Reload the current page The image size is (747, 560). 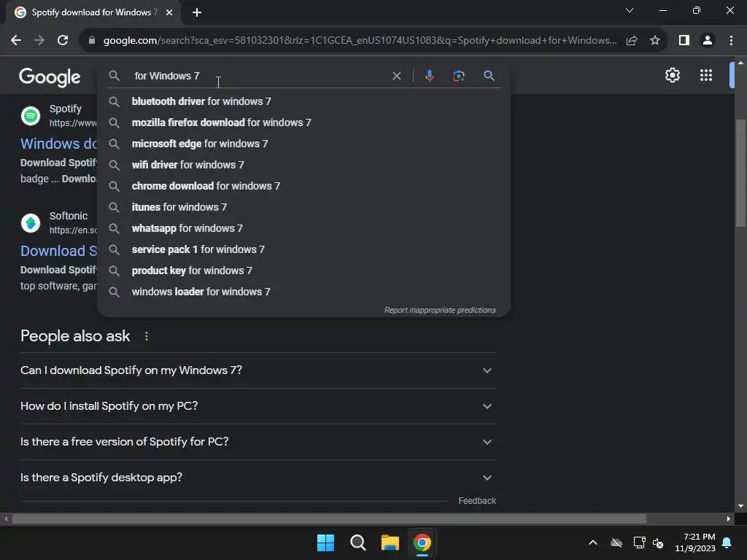[63, 41]
